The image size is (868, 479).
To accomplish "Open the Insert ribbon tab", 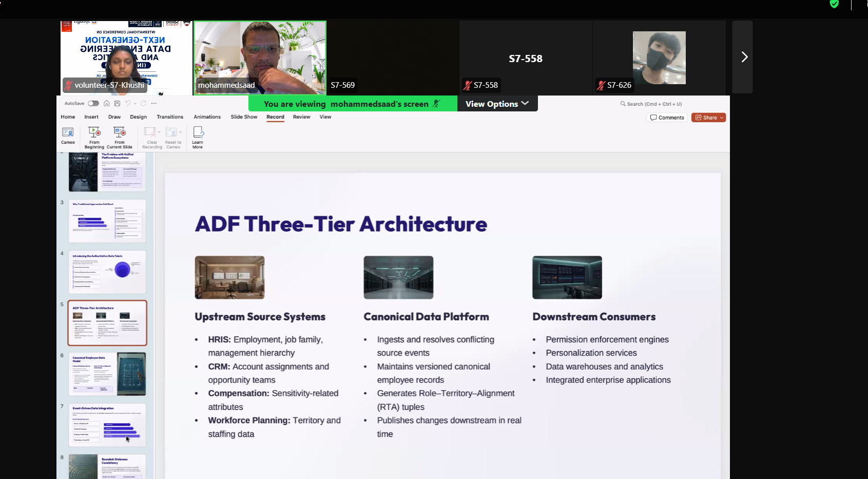I will [x=91, y=117].
